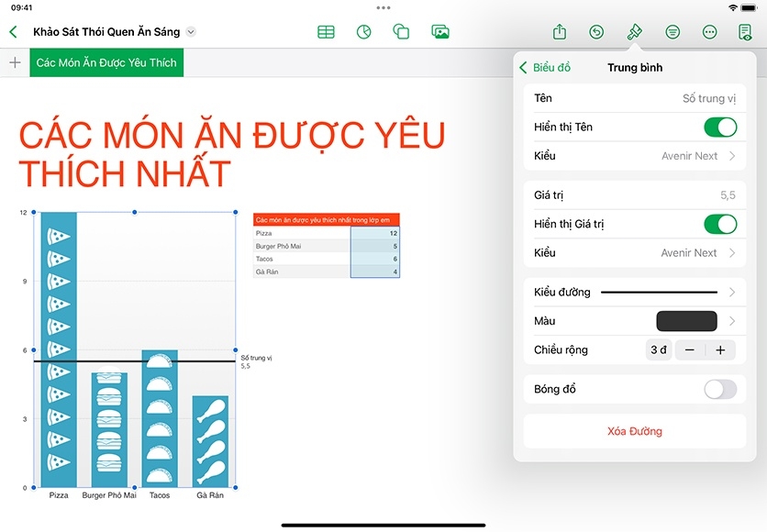The height and width of the screenshot is (532, 767).
Task: Open the more options ellipsis icon
Action: pos(709,32)
